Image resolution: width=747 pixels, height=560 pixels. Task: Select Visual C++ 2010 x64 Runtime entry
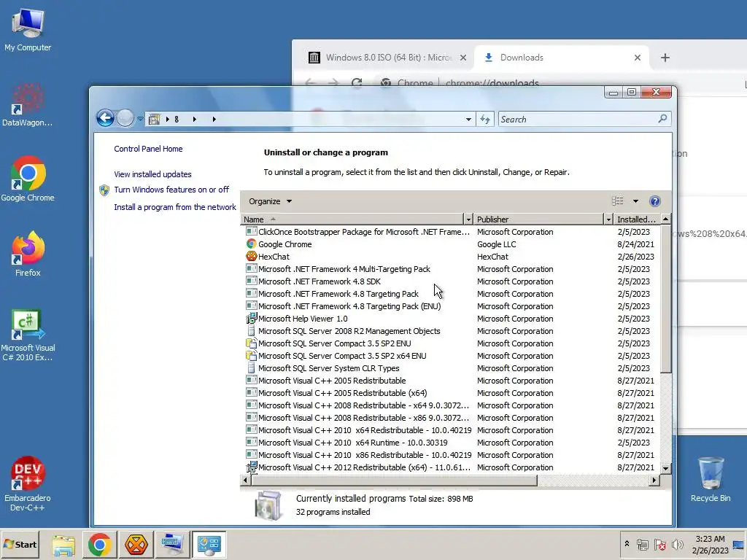451,443
